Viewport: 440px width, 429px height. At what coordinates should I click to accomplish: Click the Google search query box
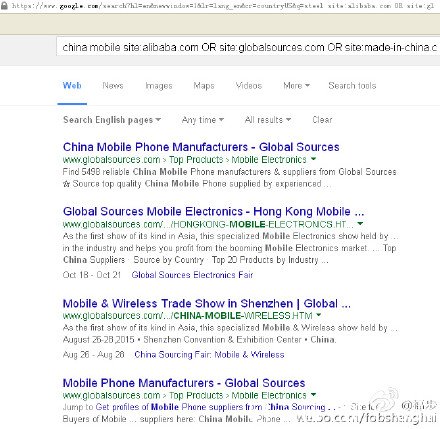pyautogui.click(x=248, y=47)
